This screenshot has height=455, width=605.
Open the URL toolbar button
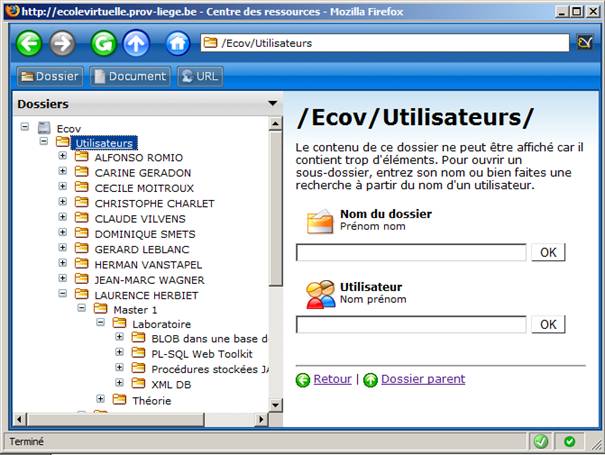click(x=199, y=76)
